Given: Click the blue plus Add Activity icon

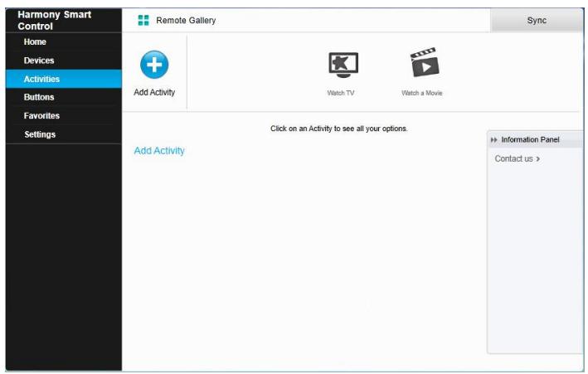Looking at the screenshot, I should 154,65.
